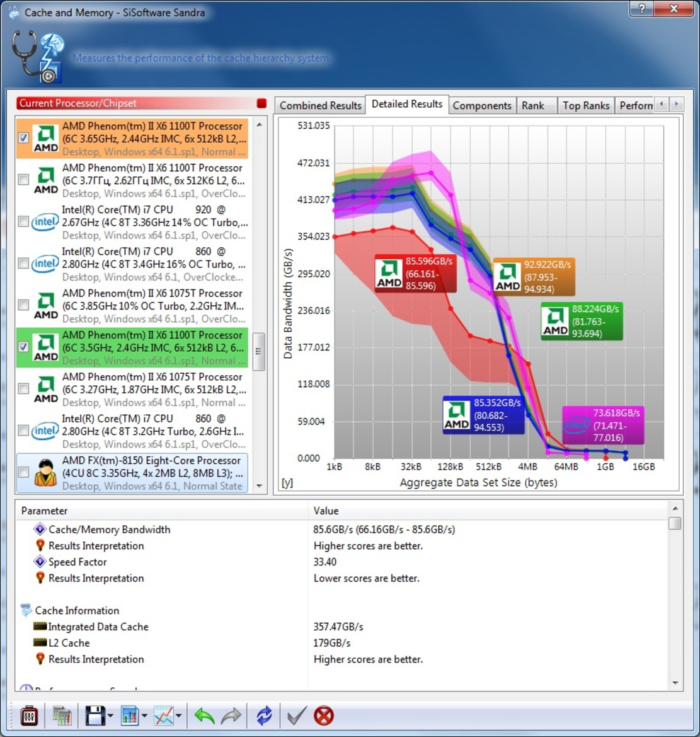Click the AMD logo of the 6C 3.5GHz processor
Screen dimensions: 700x737
[45, 347]
